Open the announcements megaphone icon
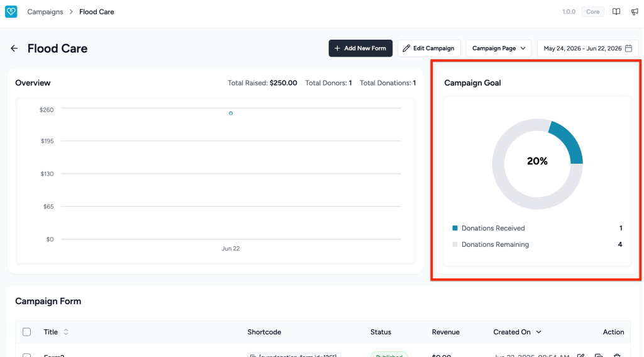644x357 pixels. click(635, 11)
